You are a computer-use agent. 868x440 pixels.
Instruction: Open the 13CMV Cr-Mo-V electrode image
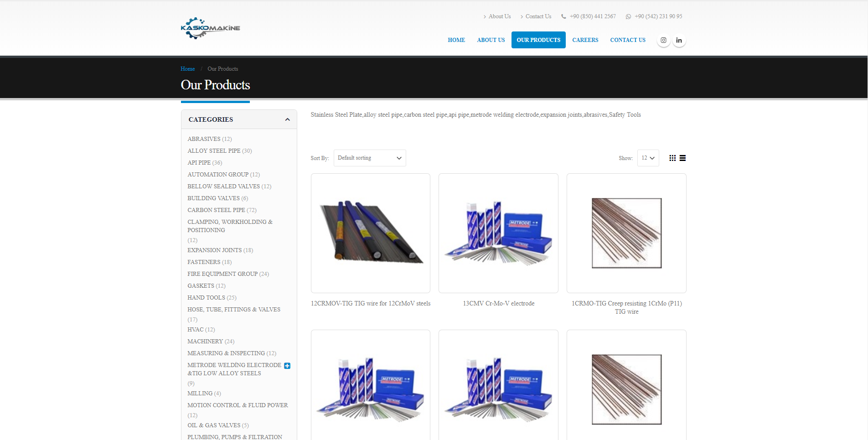coord(498,233)
